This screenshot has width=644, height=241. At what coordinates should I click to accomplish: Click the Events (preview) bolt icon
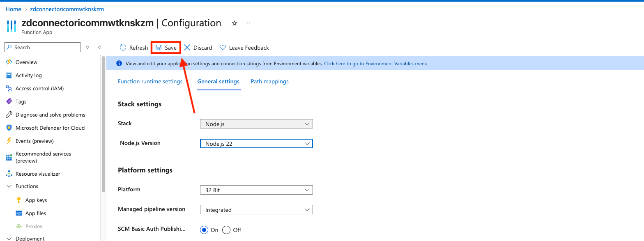(x=9, y=141)
